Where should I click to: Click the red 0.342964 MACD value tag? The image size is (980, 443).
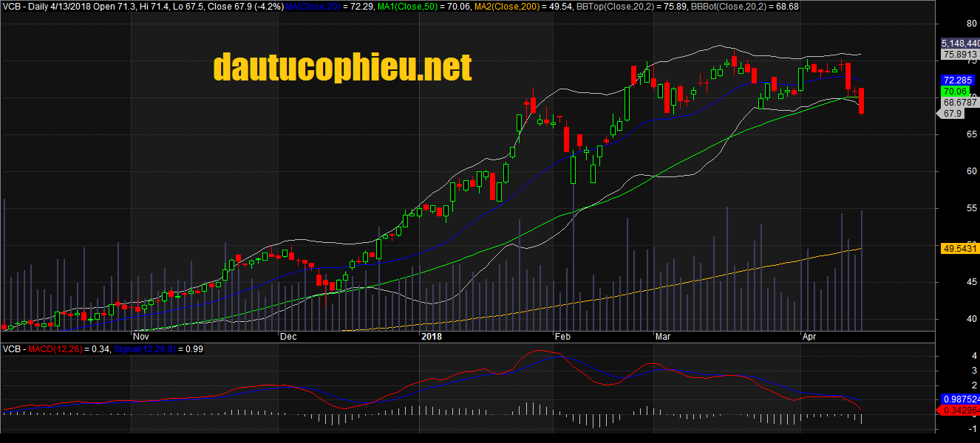[960, 409]
